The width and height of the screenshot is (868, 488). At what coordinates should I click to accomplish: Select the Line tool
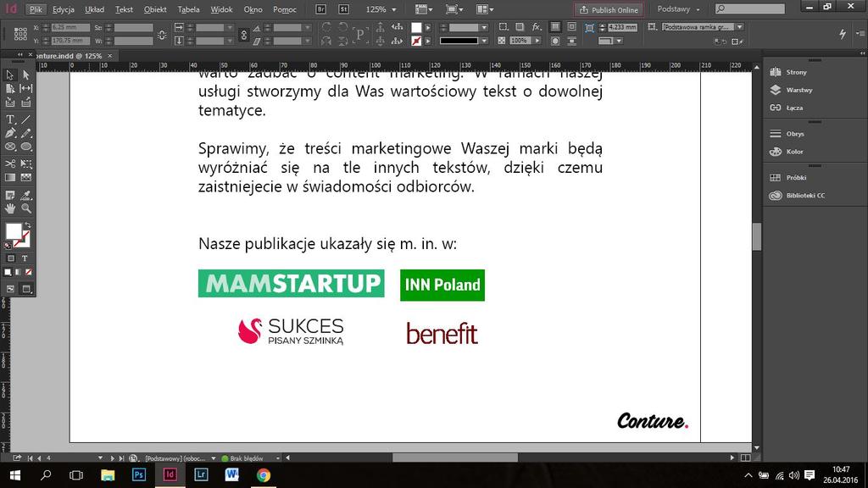(26, 119)
